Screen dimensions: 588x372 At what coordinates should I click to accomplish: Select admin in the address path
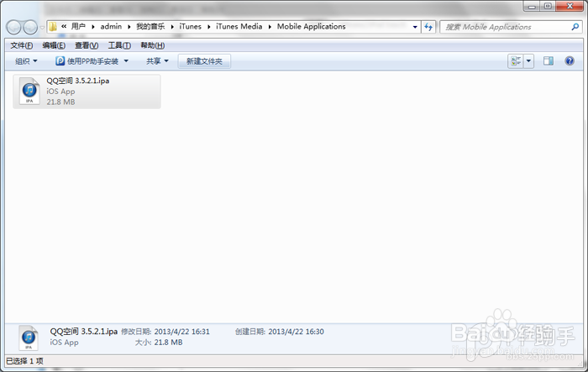[x=111, y=26]
